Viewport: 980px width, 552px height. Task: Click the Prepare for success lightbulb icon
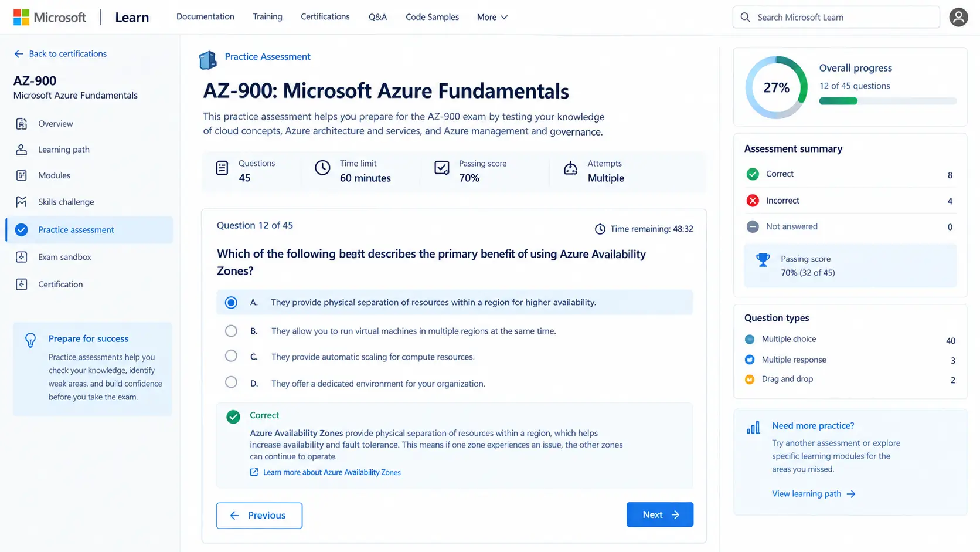30,340
